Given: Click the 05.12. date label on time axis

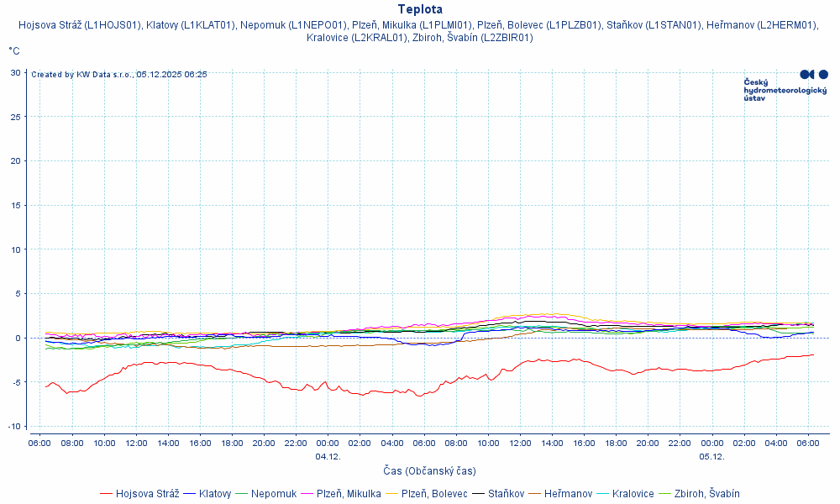Looking at the screenshot, I should click(711, 456).
